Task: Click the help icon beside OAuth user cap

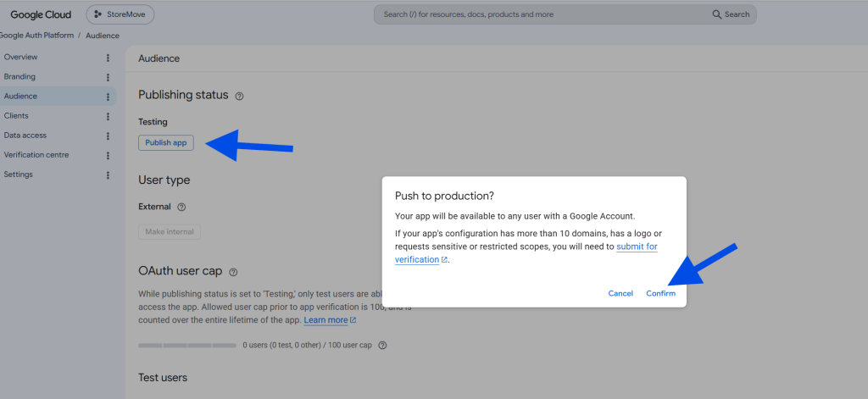Action: pyautogui.click(x=233, y=272)
